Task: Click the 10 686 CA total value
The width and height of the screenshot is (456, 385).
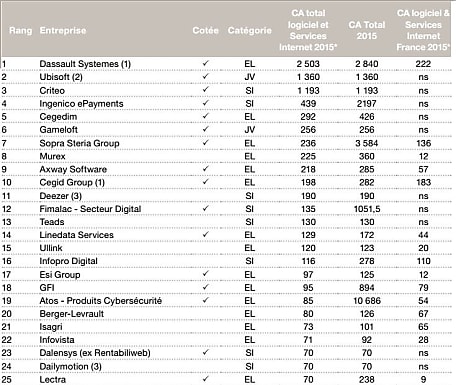Action: coord(367,301)
